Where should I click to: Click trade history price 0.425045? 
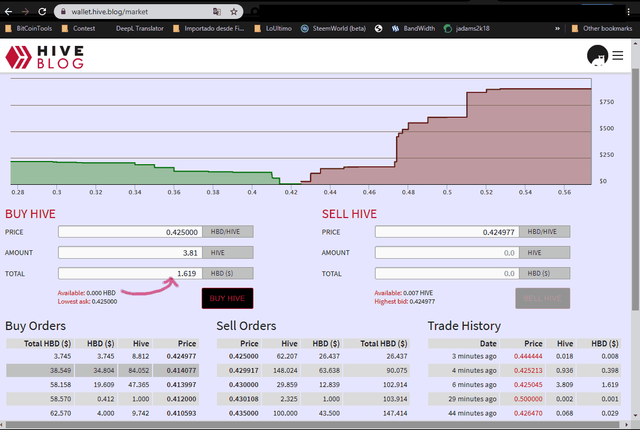click(x=528, y=385)
